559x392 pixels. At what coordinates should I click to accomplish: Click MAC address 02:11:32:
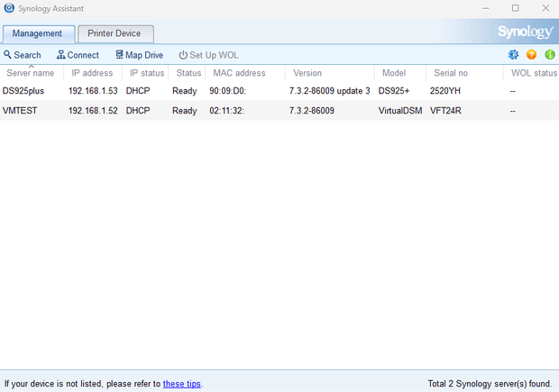point(226,111)
